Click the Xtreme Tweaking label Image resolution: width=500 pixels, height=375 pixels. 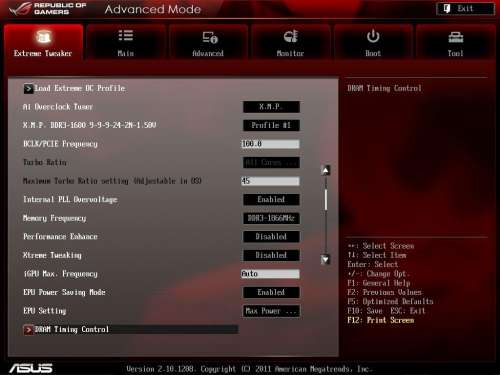click(52, 255)
